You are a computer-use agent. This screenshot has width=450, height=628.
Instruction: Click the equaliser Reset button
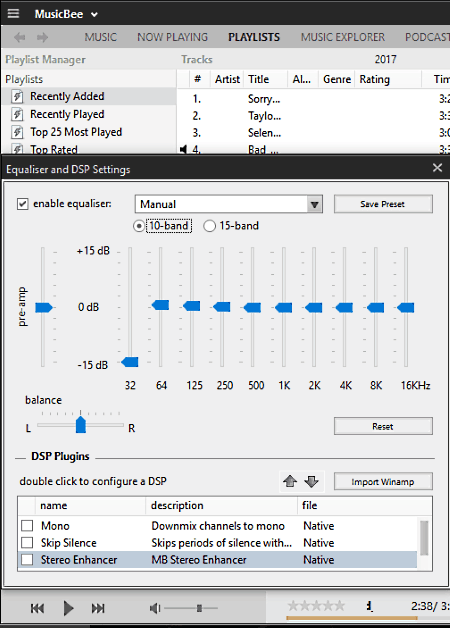click(383, 426)
